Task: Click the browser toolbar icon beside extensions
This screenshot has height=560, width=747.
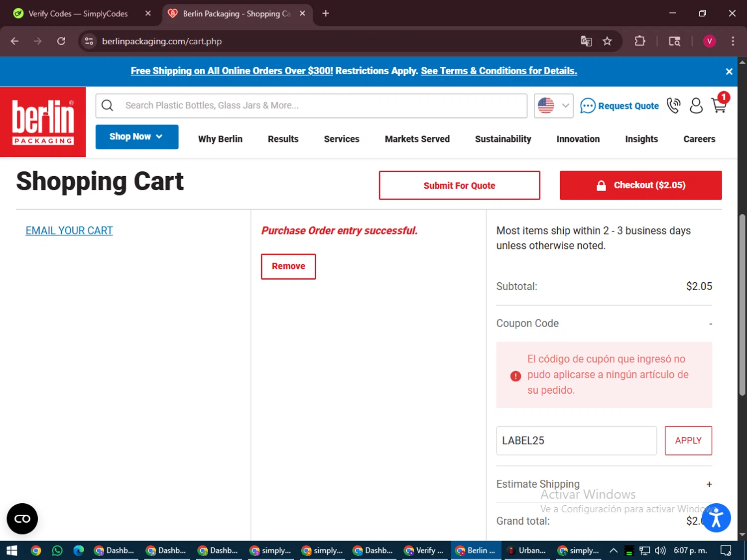Action: click(x=674, y=41)
